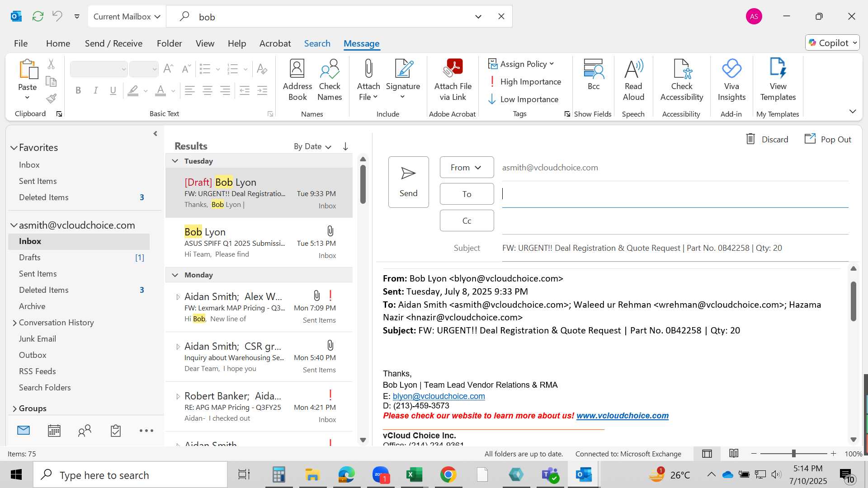Screen dimensions: 868x488
Task: Toggle Align Left
Action: [190, 90]
